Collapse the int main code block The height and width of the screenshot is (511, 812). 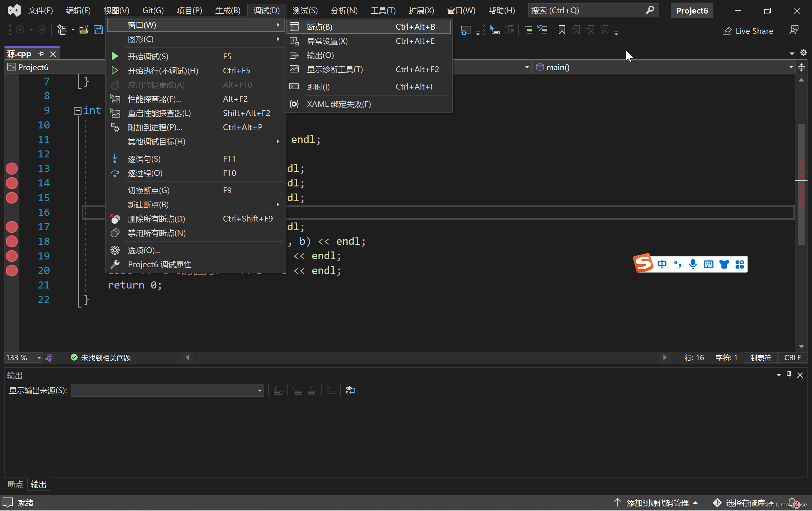78,110
